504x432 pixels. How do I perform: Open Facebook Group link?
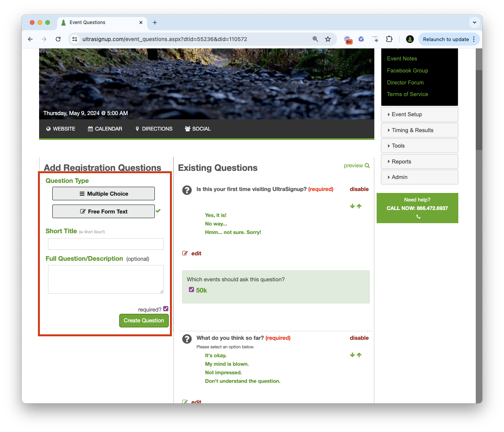(407, 71)
